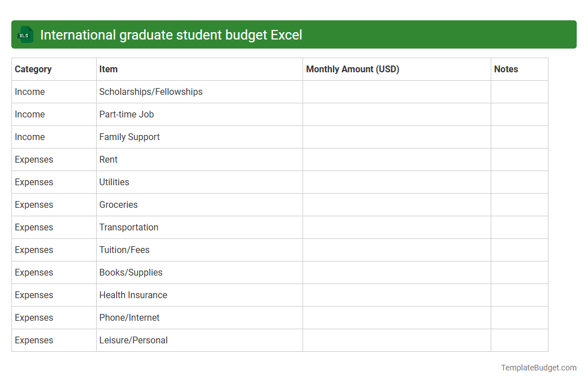The image size is (588, 384).
Task: Select the green XLS spreadsheet badge
Action: pos(25,34)
